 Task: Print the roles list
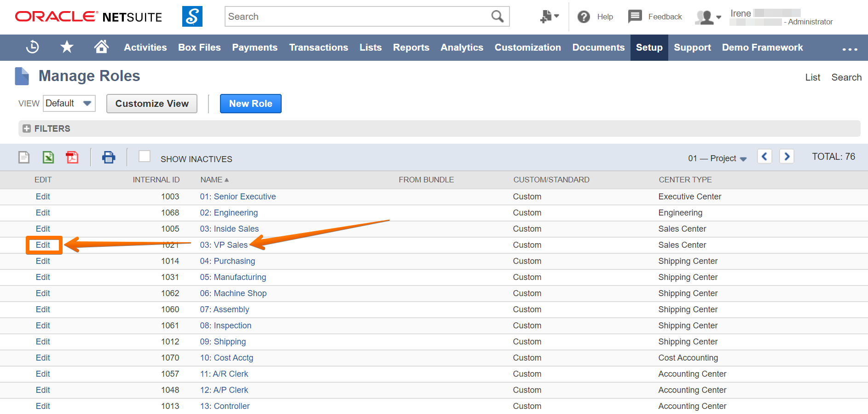pyautogui.click(x=109, y=157)
